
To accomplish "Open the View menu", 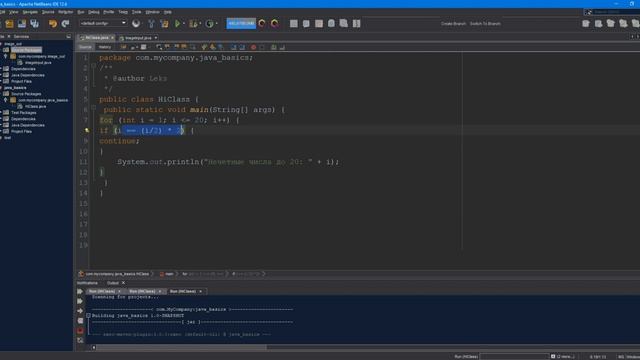I will (x=13, y=12).
